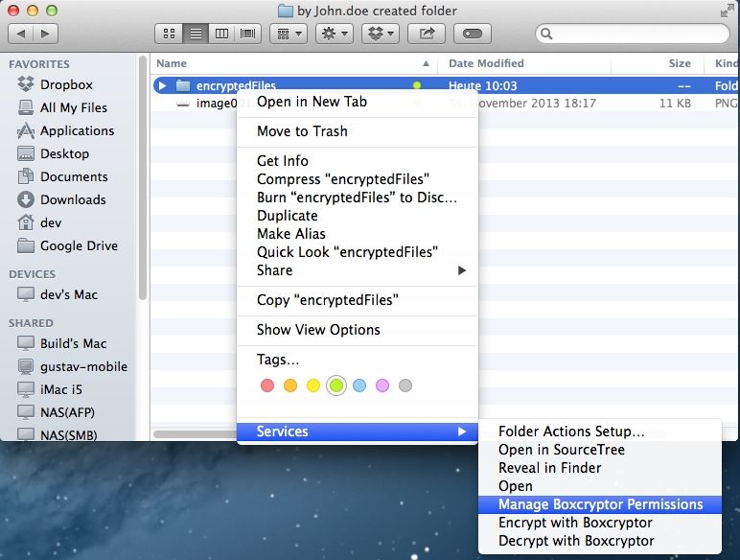Screen dimensions: 740x560
Task: Sort by the Name column header
Action: pyautogui.click(x=293, y=63)
